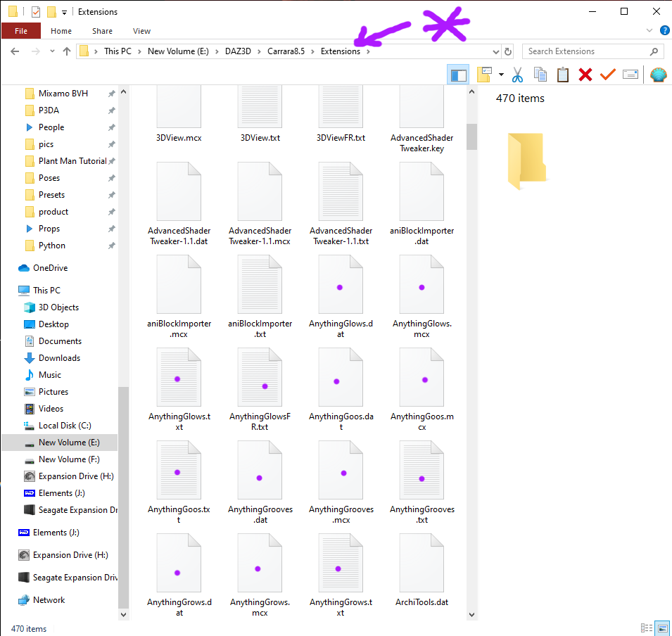672x636 pixels.
Task: Expand chevron after Carrara8.5 breadcrumb
Action: click(x=312, y=52)
